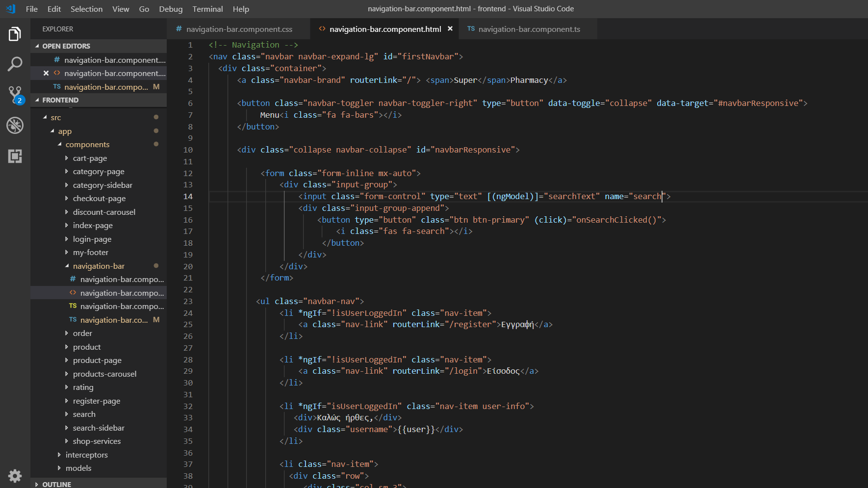Click HTML file icon in active editor tab
The width and height of the screenshot is (868, 488).
pos(322,29)
